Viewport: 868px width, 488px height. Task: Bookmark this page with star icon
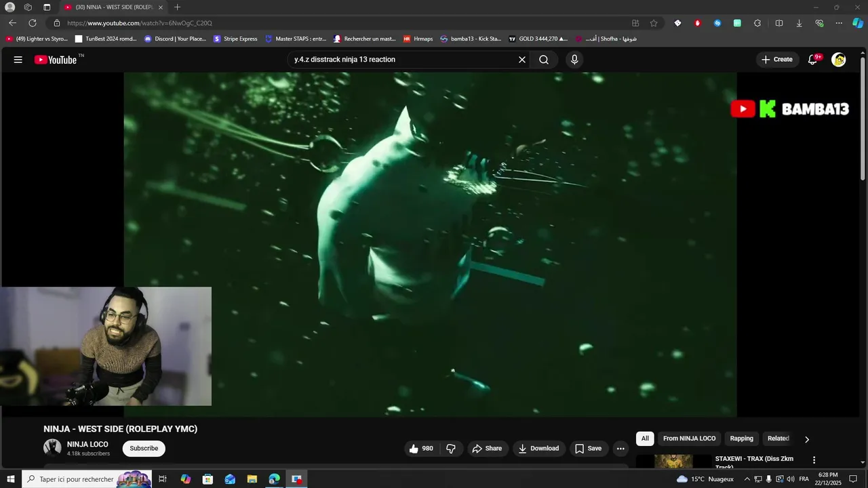click(x=654, y=23)
